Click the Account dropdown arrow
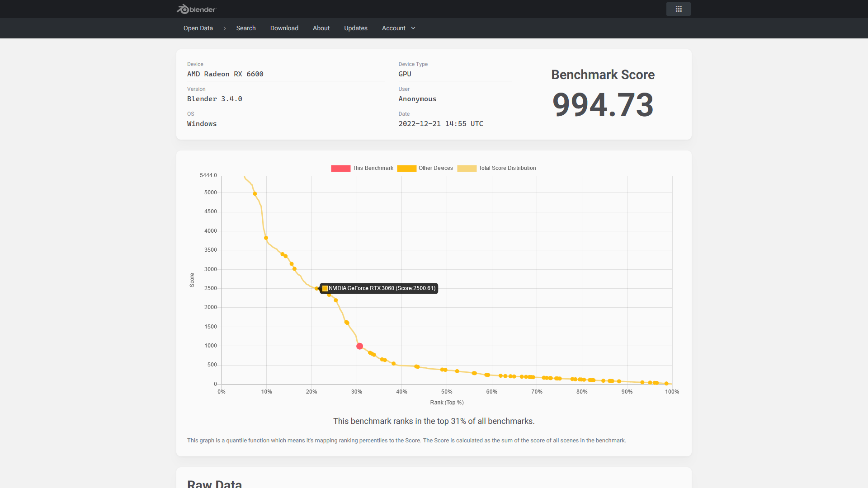This screenshot has height=488, width=868. click(413, 28)
